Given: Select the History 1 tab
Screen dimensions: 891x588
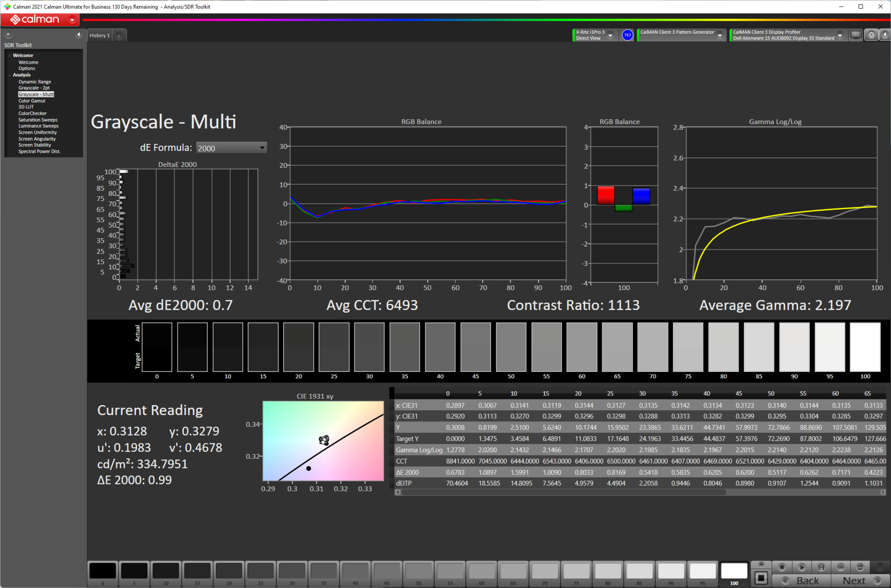Looking at the screenshot, I should coord(99,36).
